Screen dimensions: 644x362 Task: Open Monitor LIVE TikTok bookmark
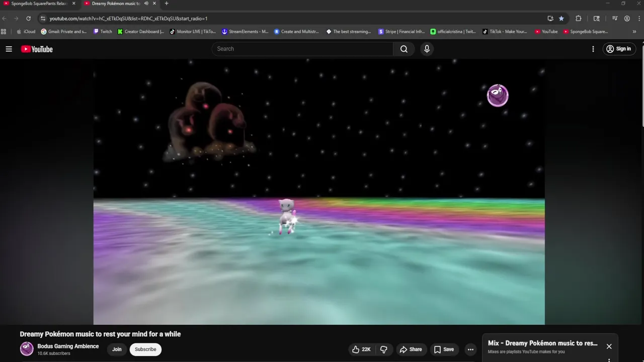[193, 32]
